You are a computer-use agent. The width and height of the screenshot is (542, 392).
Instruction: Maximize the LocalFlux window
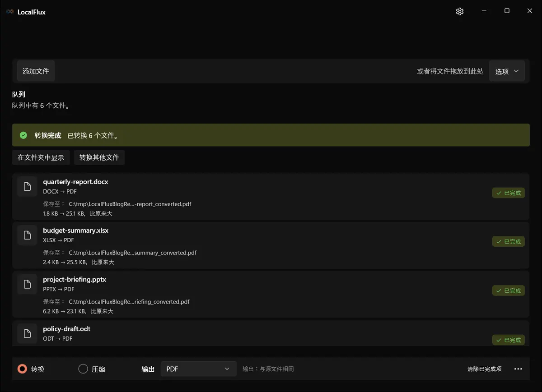tap(507, 11)
